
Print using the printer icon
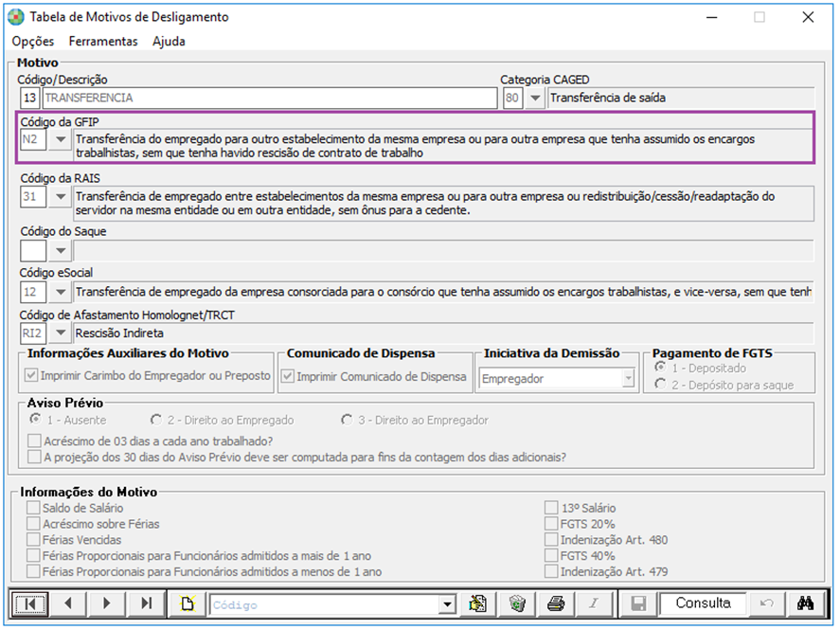click(x=556, y=603)
